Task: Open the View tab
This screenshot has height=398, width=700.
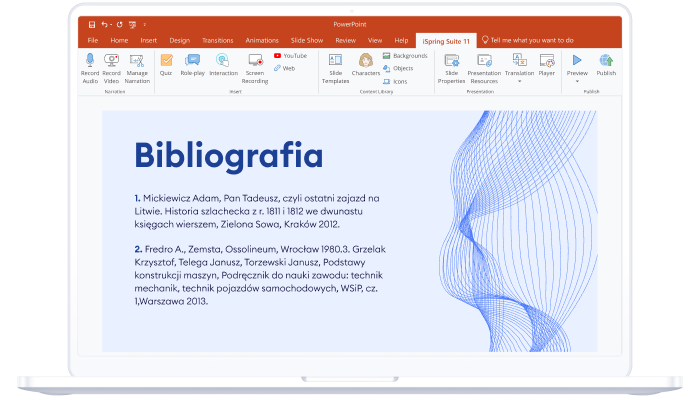Action: tap(375, 40)
